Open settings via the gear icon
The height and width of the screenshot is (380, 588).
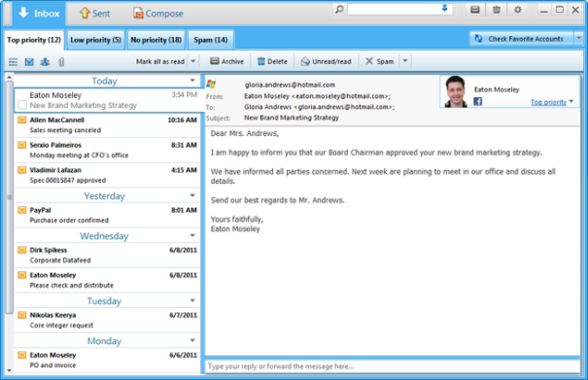tap(518, 10)
